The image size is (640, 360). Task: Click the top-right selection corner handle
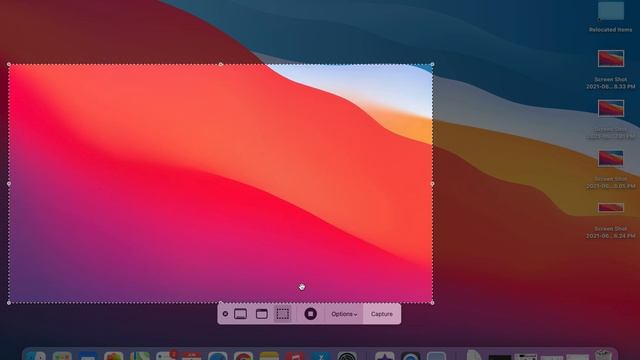click(x=433, y=64)
